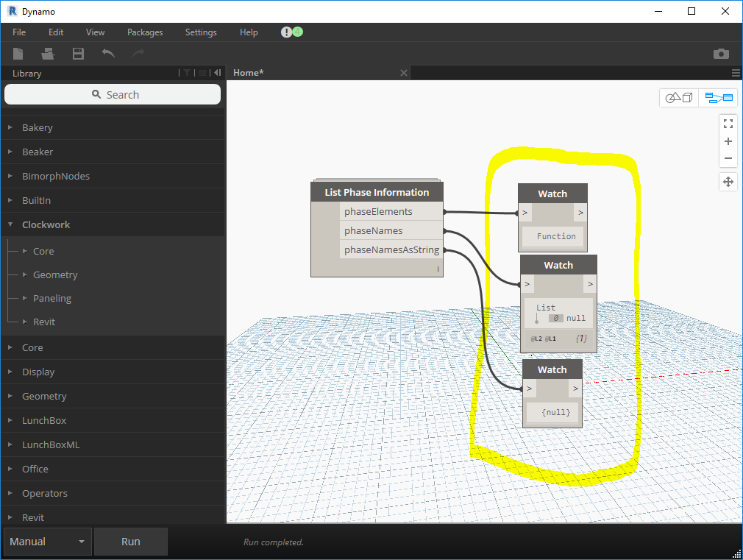The height and width of the screenshot is (560, 743).
Task: Click output port of Watch node showing List
Action: pyautogui.click(x=590, y=284)
